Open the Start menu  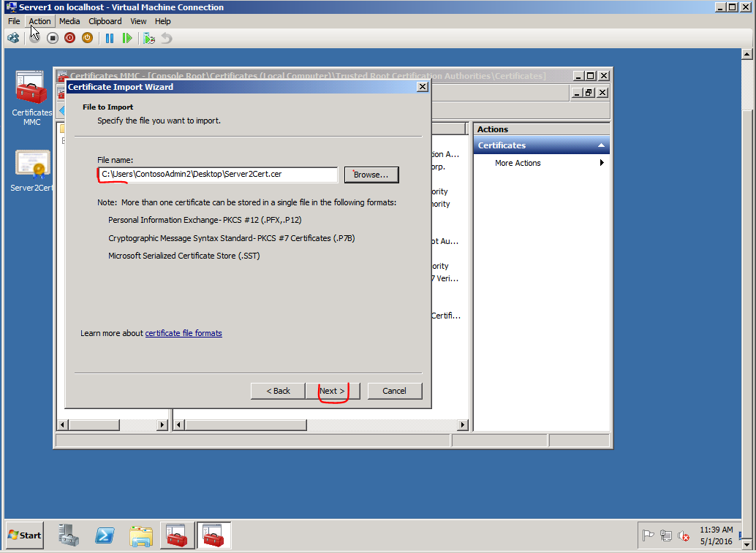click(25, 535)
